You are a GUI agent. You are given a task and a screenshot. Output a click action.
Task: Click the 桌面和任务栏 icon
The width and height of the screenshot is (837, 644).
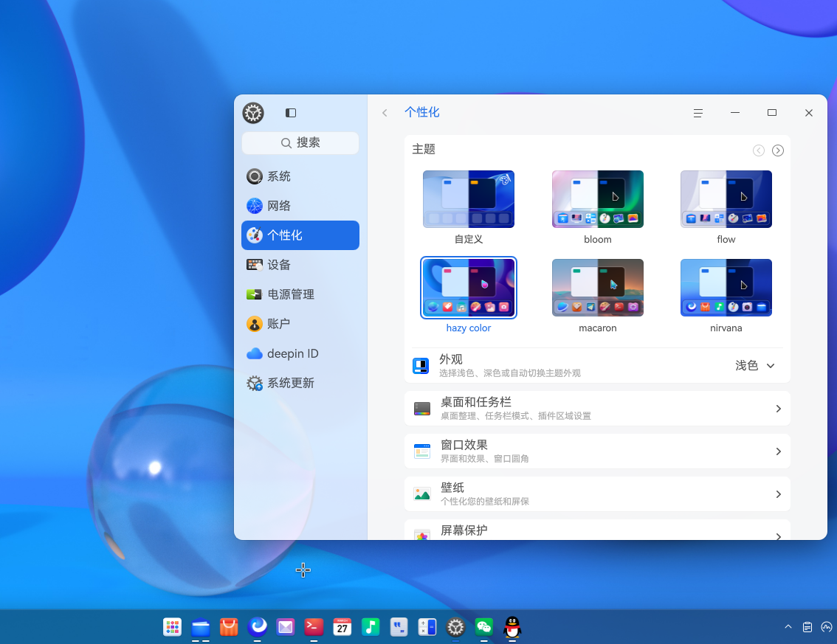[421, 409]
